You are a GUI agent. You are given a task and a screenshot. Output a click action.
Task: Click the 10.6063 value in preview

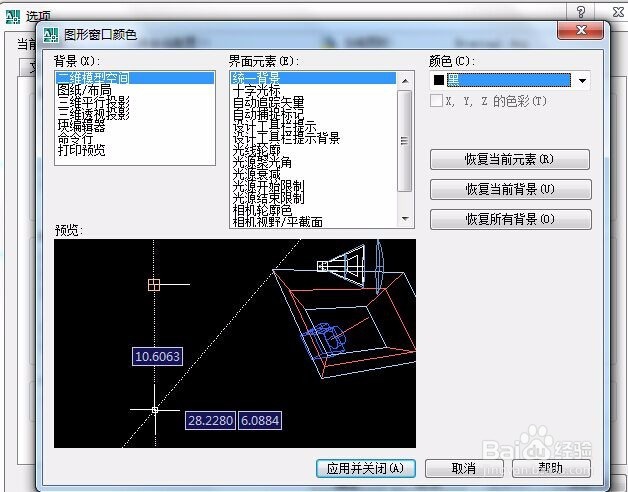coord(157,356)
